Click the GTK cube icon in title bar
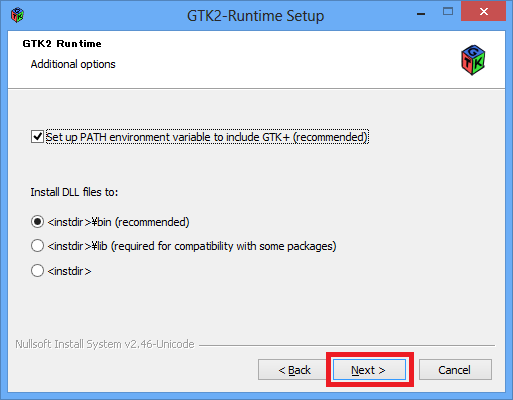 [17, 15]
